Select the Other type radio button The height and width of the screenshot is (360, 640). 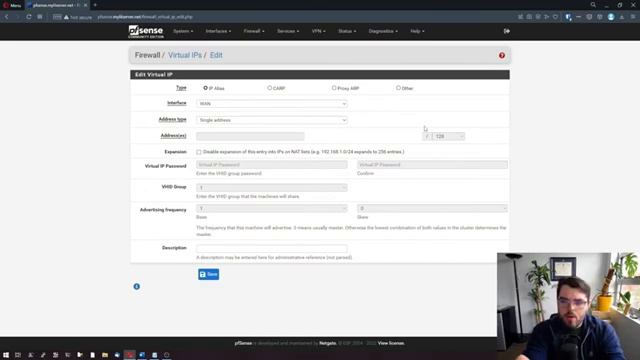398,88
